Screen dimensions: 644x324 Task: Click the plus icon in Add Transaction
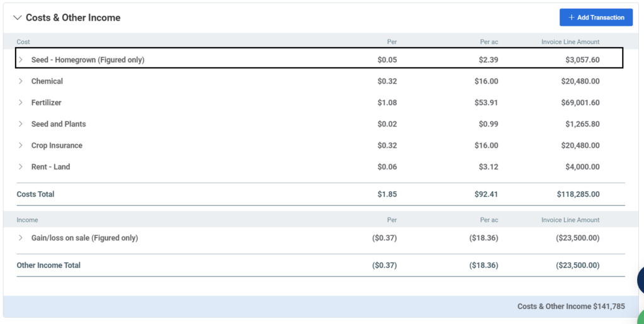[x=571, y=18]
